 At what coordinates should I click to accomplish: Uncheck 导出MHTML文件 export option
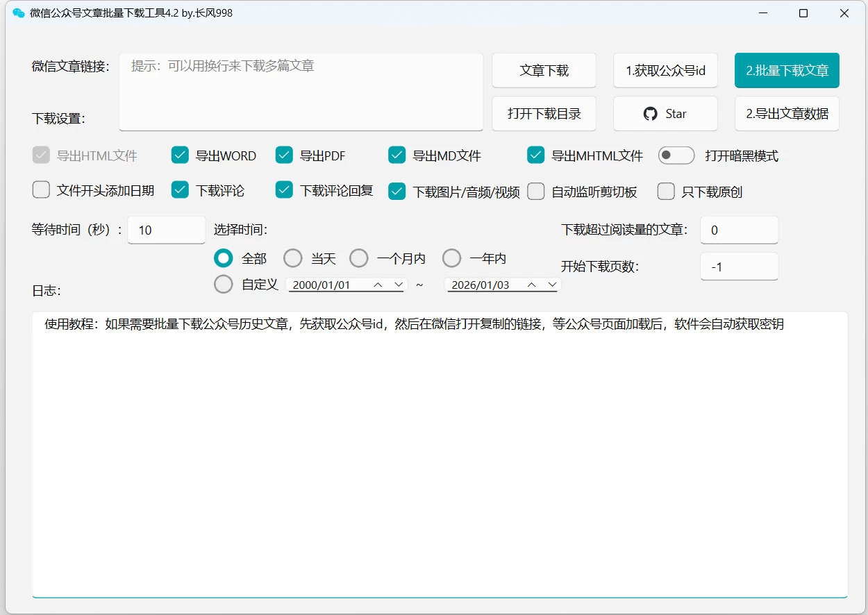[x=535, y=155]
